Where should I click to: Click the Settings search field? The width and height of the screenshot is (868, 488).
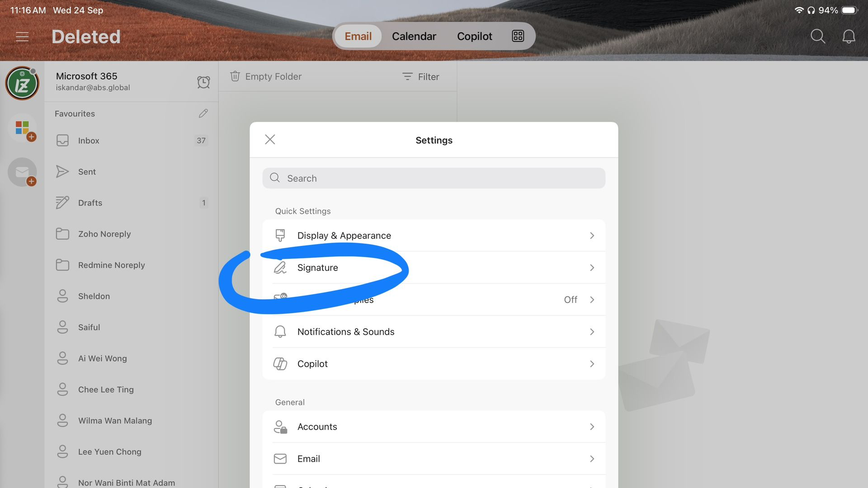coord(434,178)
